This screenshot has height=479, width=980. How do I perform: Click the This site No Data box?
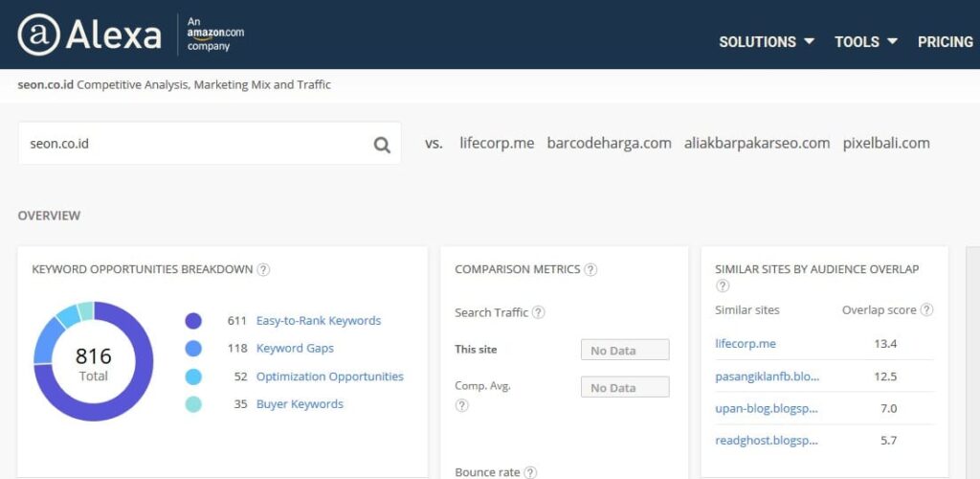[x=625, y=350]
